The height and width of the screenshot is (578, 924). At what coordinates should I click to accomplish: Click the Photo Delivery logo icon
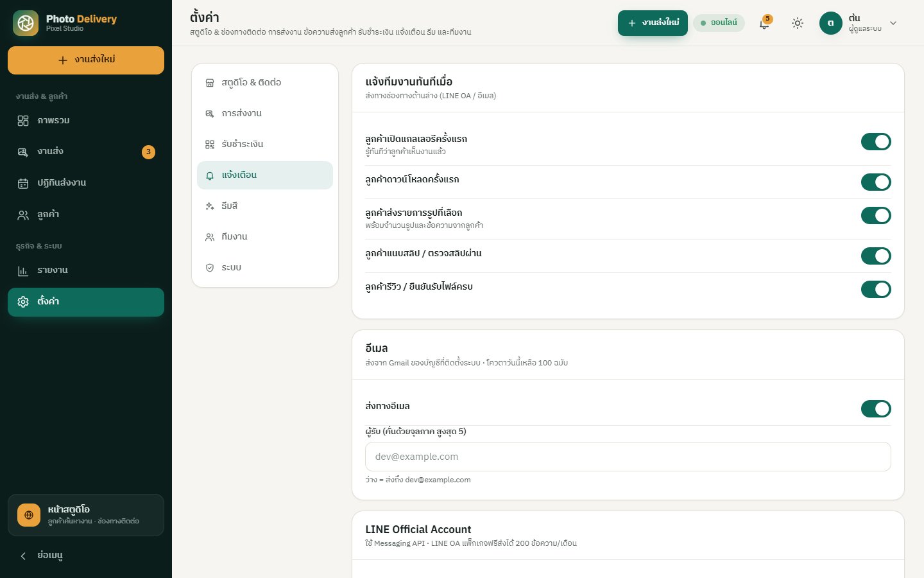pos(26,23)
